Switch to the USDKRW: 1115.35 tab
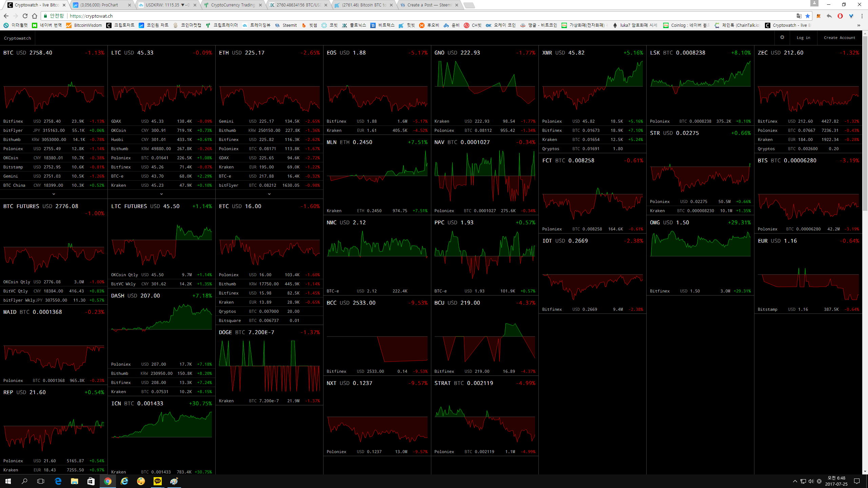 point(167,5)
